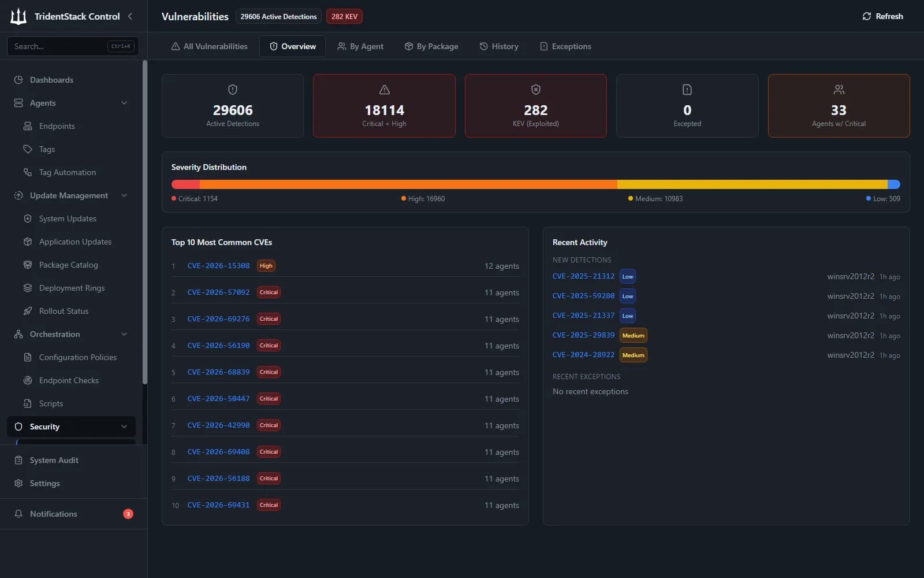The width and height of the screenshot is (924, 578).
Task: Click the red Critical segment of severity bar
Action: click(x=185, y=184)
